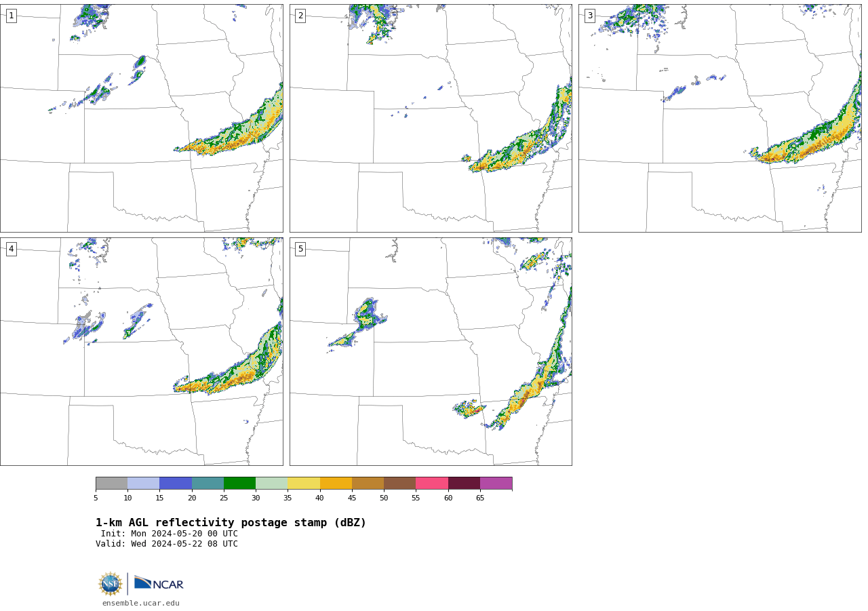The height and width of the screenshot is (611, 868).
Task: Click the colorbar tick label 20
Action: coord(192,498)
